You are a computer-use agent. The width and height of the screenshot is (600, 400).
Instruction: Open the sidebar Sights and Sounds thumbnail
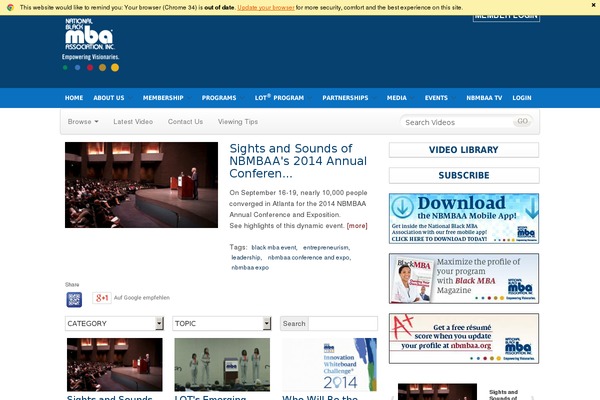tap(437, 392)
